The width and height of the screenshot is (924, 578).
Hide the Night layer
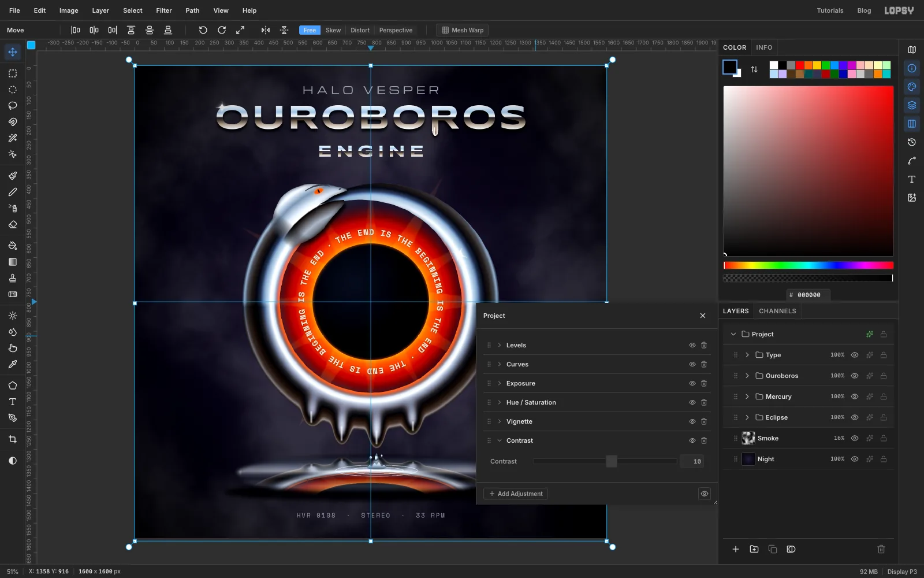pyautogui.click(x=855, y=459)
